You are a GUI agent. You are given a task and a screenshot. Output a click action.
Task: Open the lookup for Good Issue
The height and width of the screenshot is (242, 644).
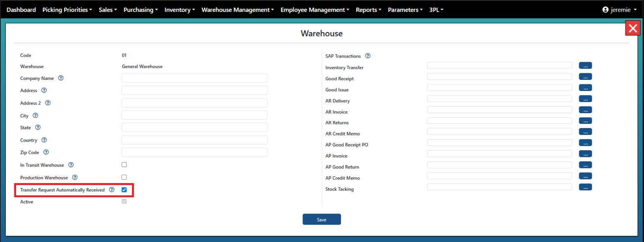pyautogui.click(x=585, y=88)
